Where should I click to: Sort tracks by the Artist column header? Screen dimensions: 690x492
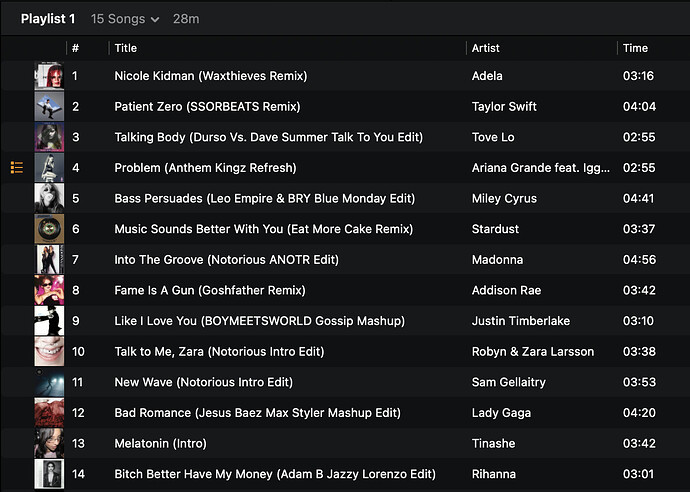[485, 48]
